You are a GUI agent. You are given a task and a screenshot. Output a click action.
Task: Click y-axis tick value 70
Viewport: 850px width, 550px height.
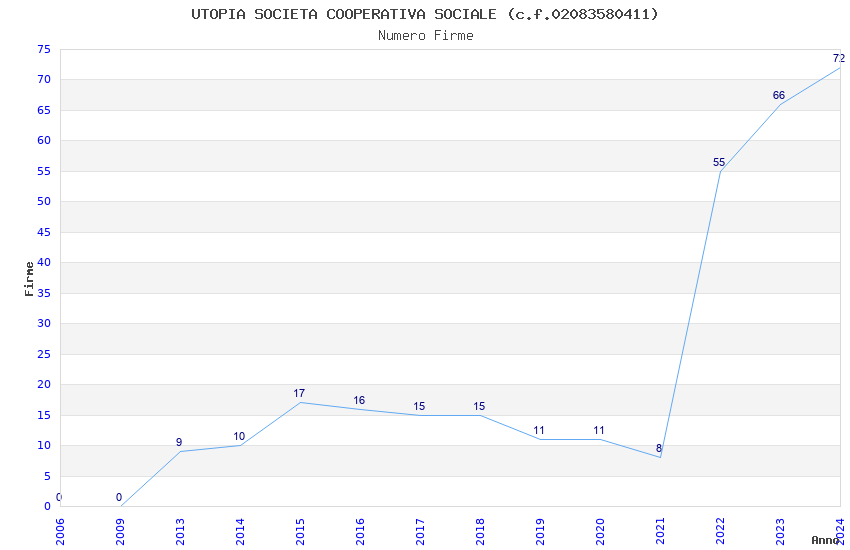(44, 80)
